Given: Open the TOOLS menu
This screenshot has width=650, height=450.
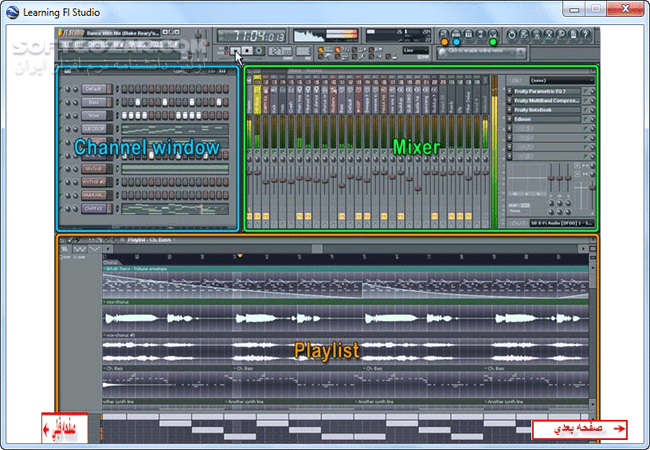Looking at the screenshot, I should tap(157, 44).
